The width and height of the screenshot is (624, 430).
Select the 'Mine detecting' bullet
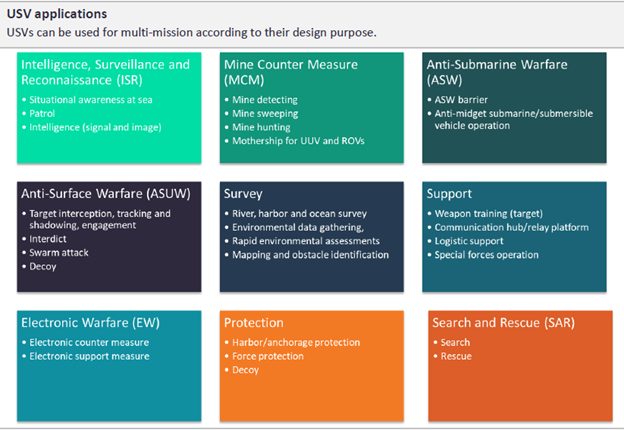pos(265,100)
